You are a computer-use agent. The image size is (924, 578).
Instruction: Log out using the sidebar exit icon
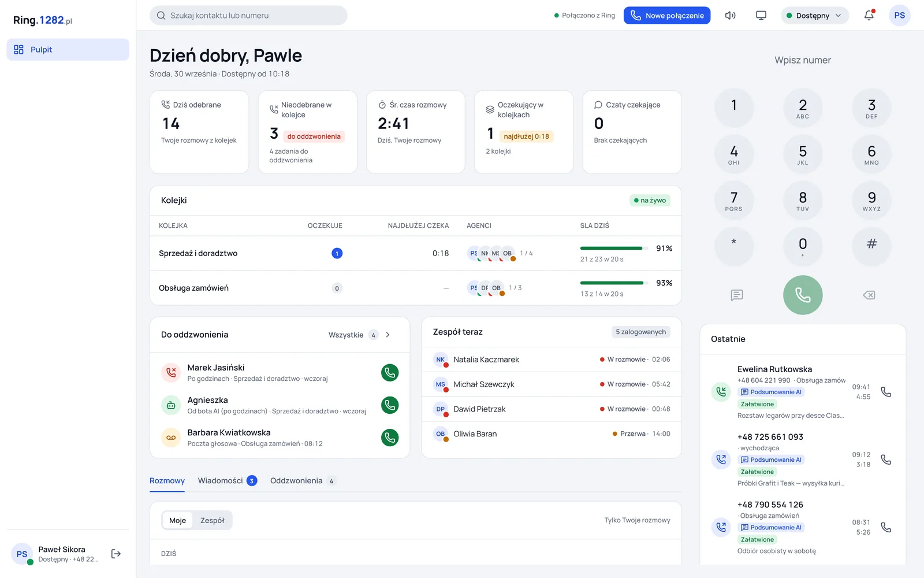[x=116, y=554]
